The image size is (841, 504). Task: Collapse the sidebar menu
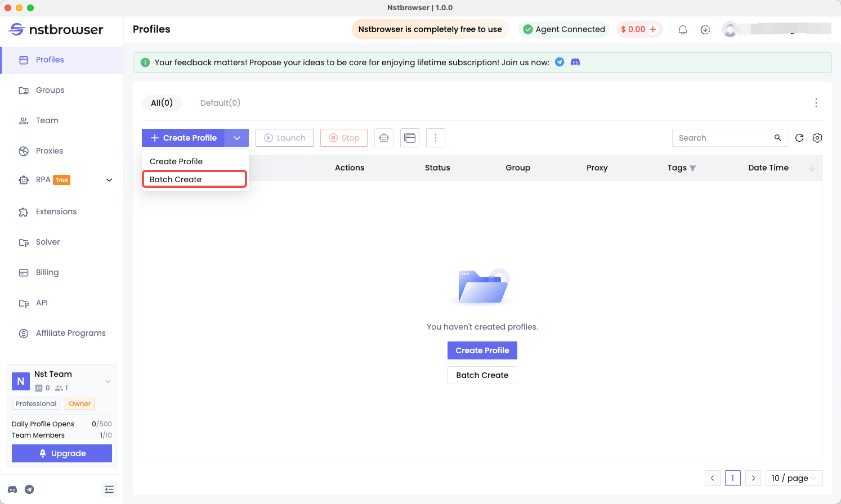point(109,489)
